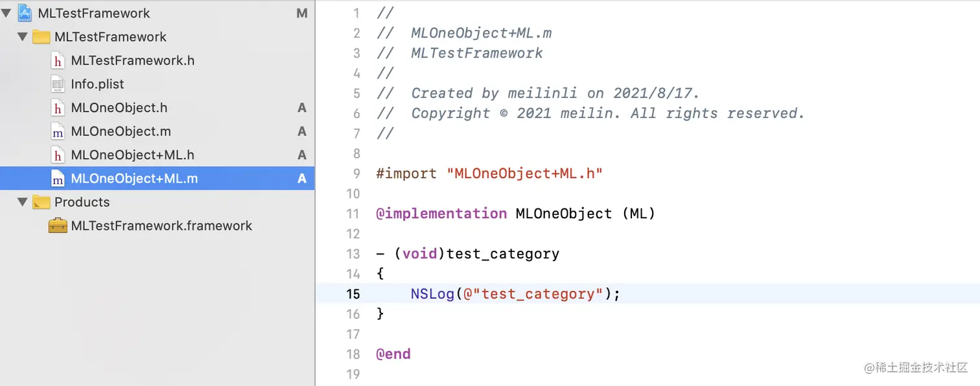
Task: Select MLOneObject+ML.m in the navigator
Action: pyautogui.click(x=134, y=179)
